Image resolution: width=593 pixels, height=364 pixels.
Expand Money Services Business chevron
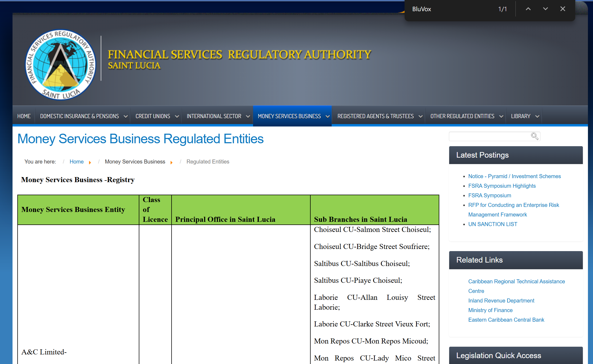(x=328, y=117)
